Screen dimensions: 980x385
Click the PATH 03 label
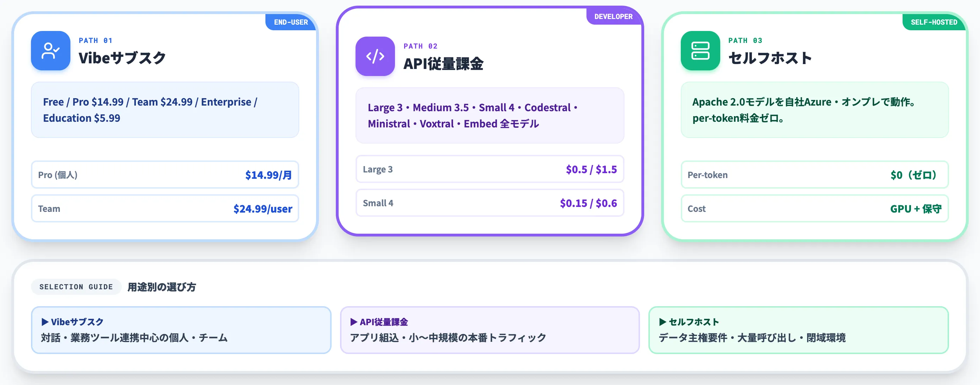coord(745,40)
